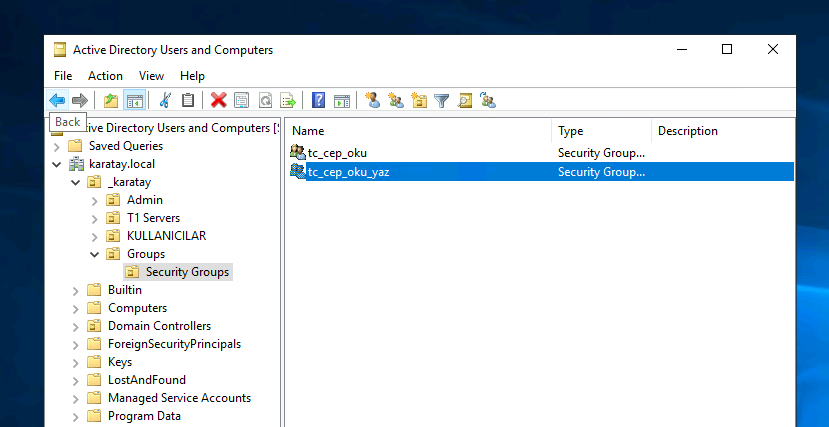
Task: Select the Keys container
Action: click(120, 361)
